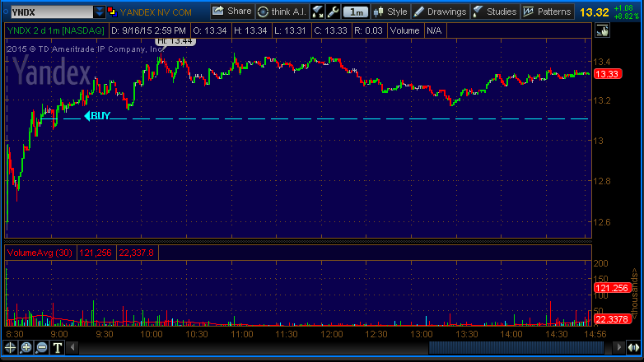
Task: Click the N/A volume value
Action: click(434, 30)
